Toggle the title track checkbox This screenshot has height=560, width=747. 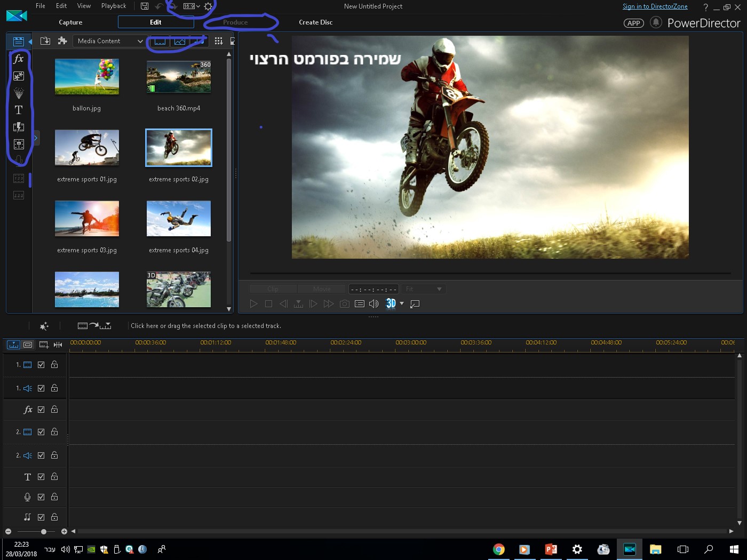pos(41,477)
